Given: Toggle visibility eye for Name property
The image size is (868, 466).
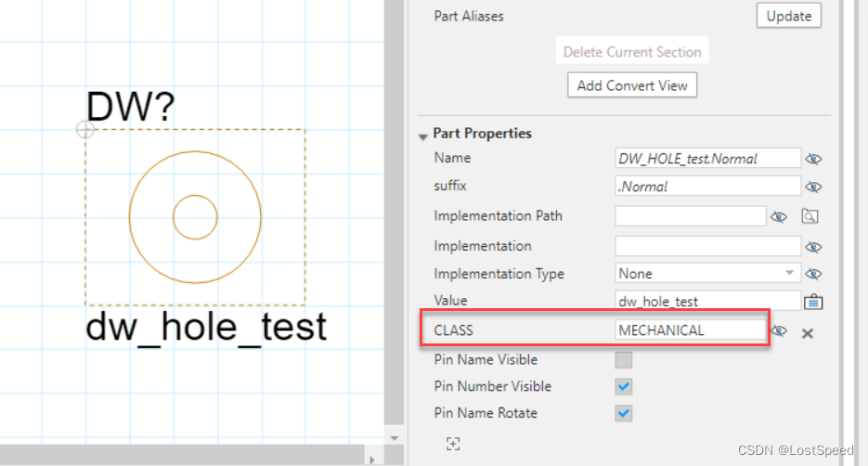Looking at the screenshot, I should (x=813, y=159).
